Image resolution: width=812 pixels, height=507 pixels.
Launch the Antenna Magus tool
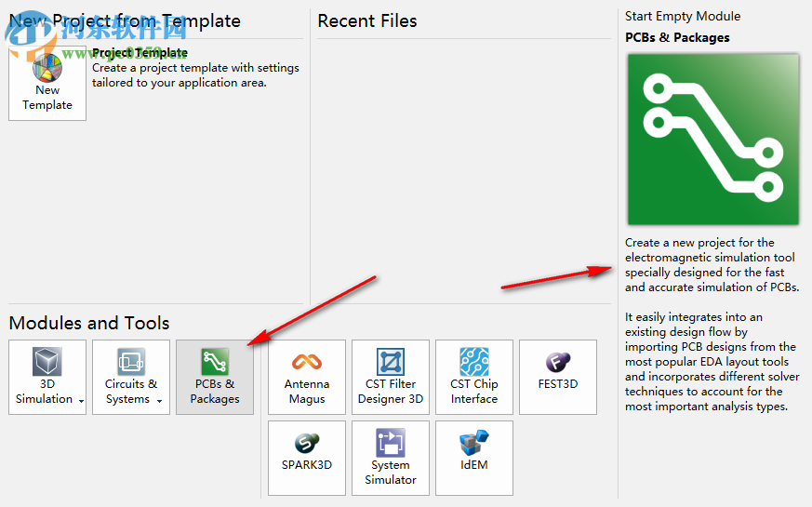(x=307, y=377)
